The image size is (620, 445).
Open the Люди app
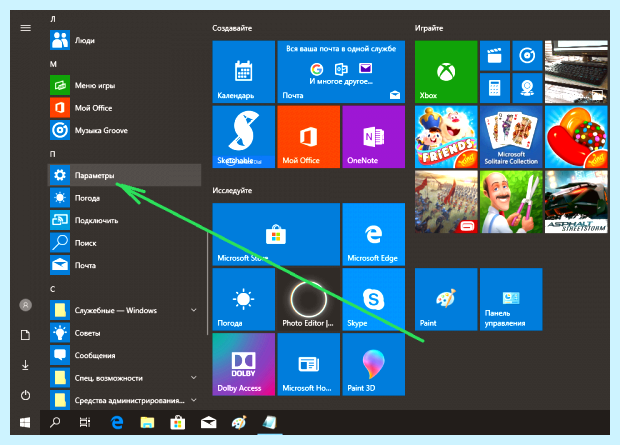coord(124,40)
